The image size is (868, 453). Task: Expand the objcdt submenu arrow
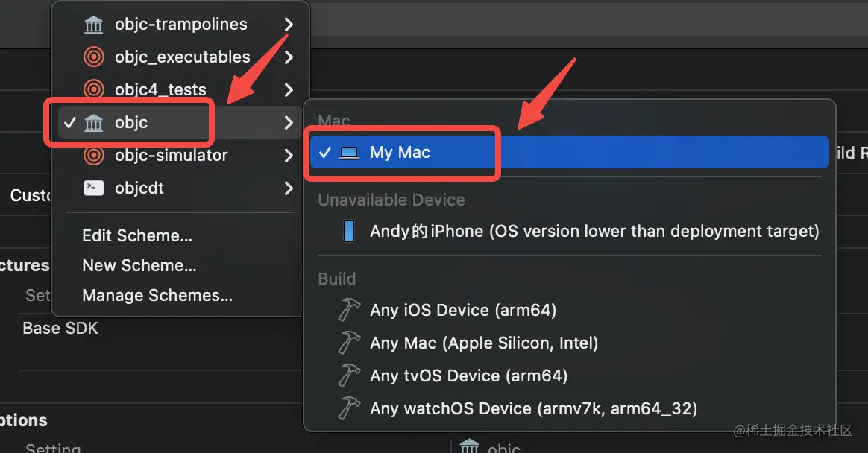point(289,189)
